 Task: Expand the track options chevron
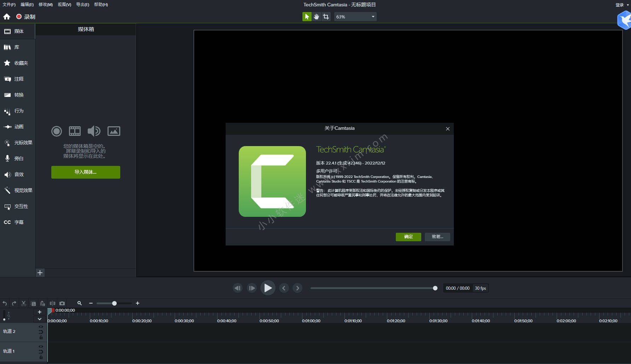40,319
